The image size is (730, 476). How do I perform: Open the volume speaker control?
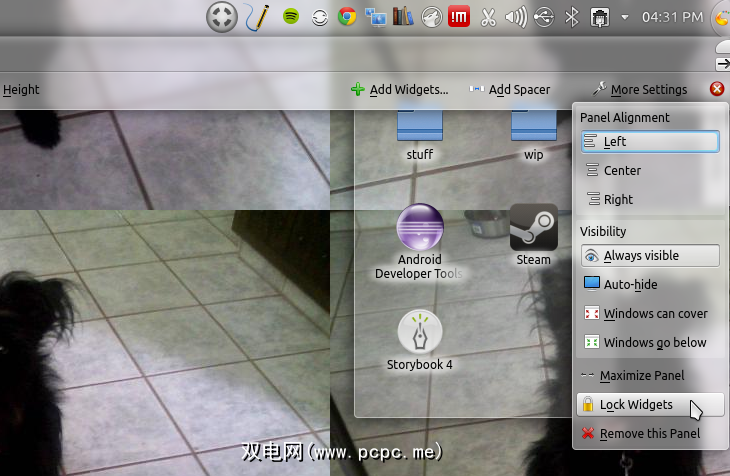[516, 17]
